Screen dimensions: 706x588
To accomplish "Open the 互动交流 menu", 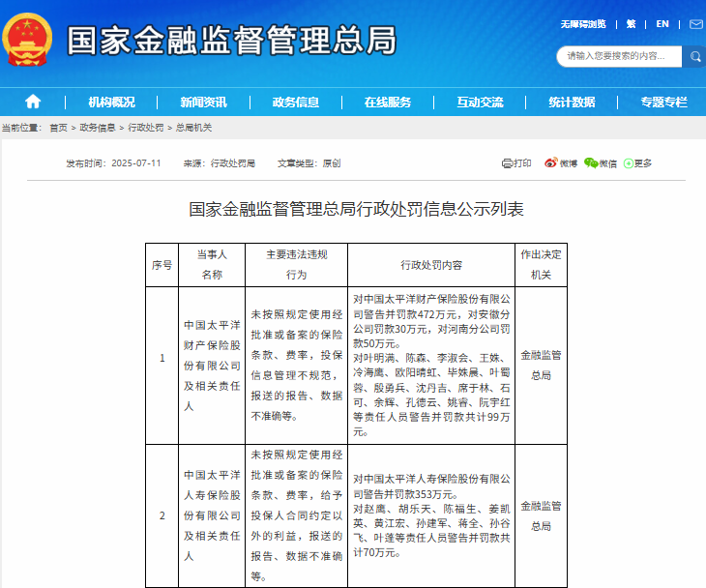I will 480,103.
